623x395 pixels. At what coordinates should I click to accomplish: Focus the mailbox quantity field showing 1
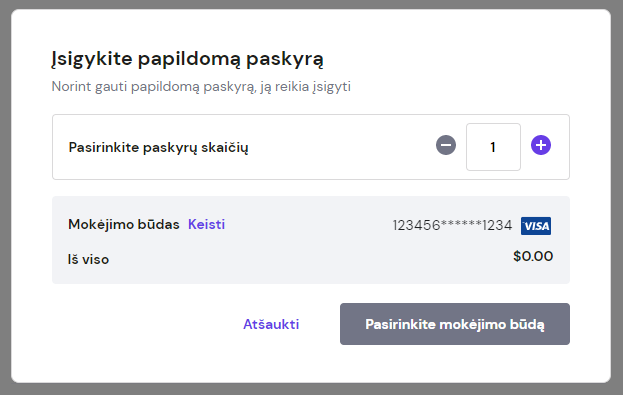[x=493, y=147]
